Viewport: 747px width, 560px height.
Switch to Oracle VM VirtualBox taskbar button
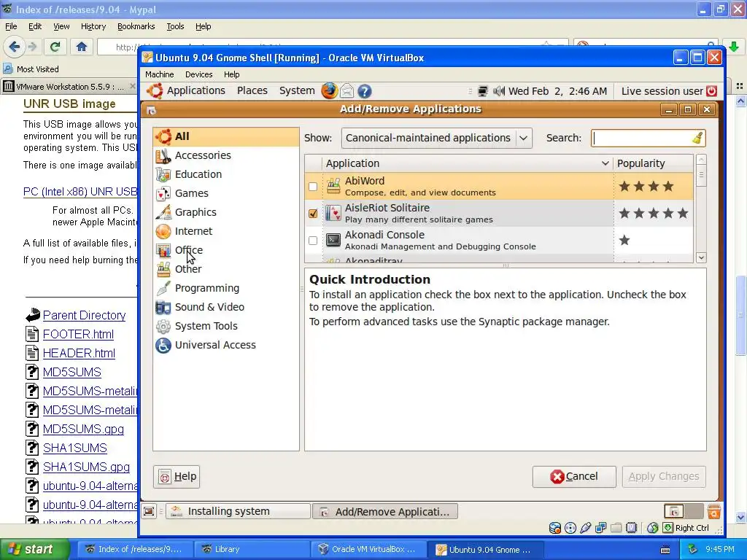(x=368, y=550)
